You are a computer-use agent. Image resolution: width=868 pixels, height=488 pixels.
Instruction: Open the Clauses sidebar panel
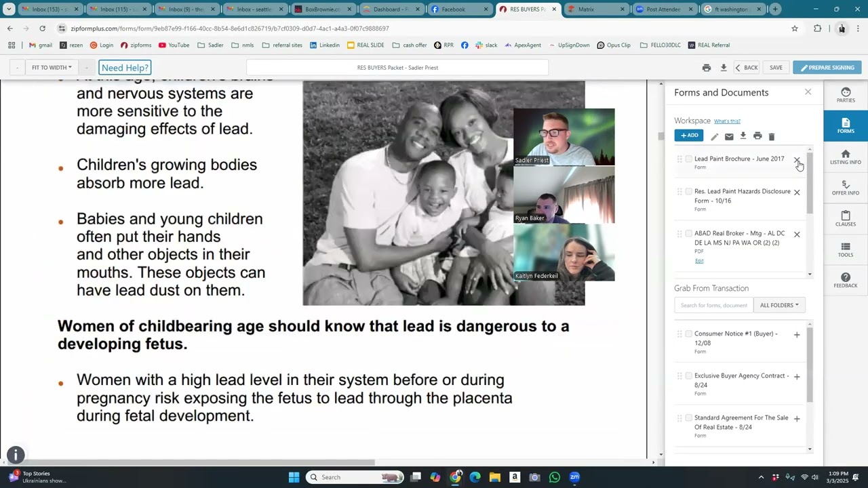click(846, 219)
